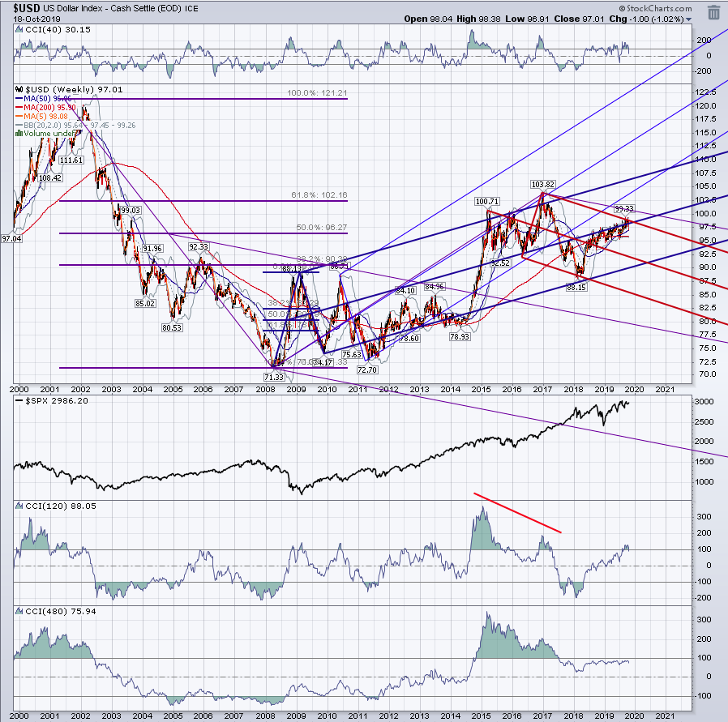Open the dropdown arrow beside Chg value

[x=688, y=19]
